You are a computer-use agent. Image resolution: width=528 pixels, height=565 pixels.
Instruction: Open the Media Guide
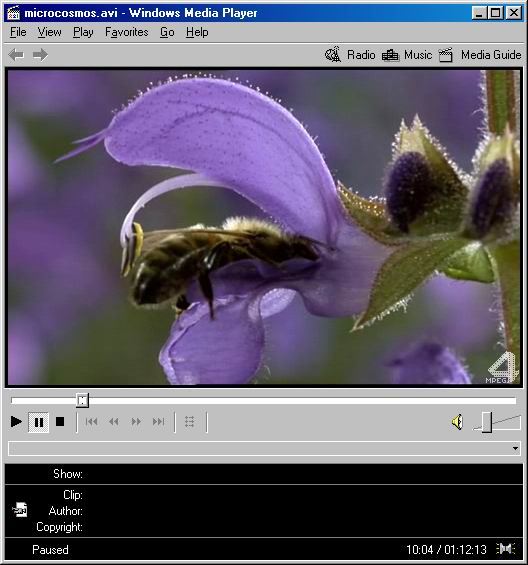coord(480,55)
